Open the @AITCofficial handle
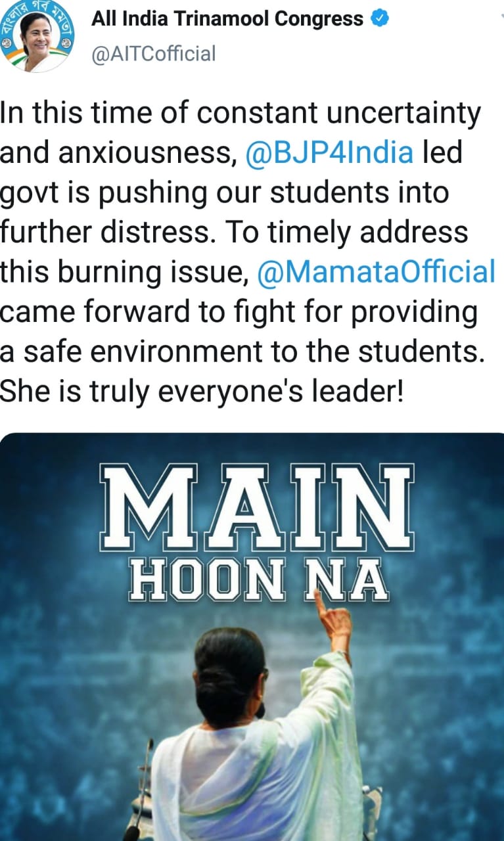 (154, 53)
